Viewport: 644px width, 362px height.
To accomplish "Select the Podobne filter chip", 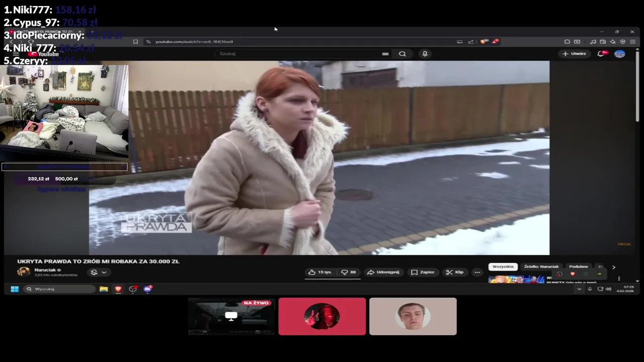I will (579, 266).
